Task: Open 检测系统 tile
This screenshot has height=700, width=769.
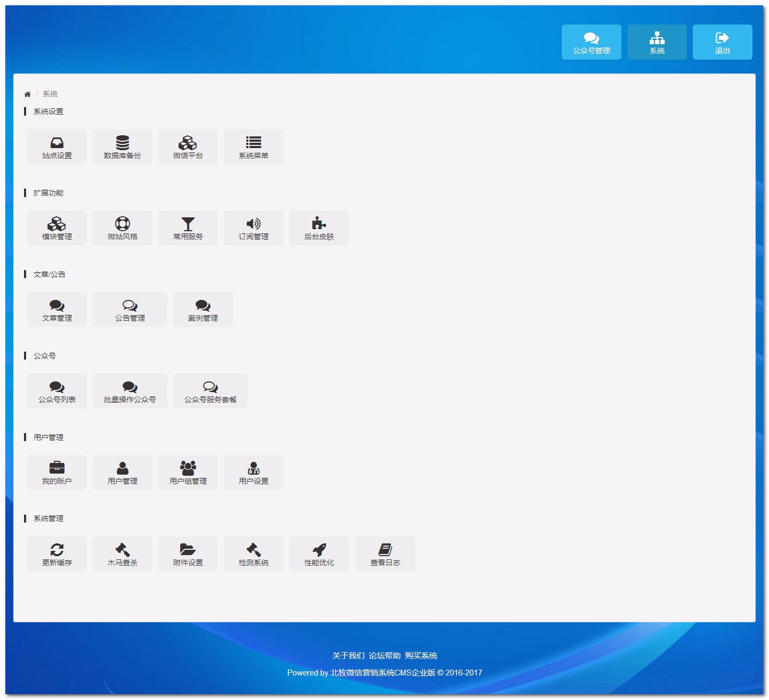Action: (254, 554)
